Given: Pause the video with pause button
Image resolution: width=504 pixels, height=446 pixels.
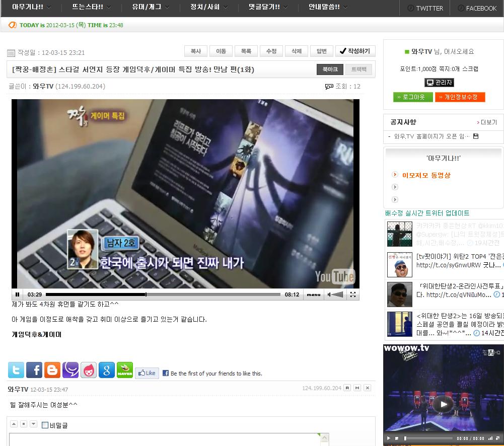Looking at the screenshot, I should [18, 294].
